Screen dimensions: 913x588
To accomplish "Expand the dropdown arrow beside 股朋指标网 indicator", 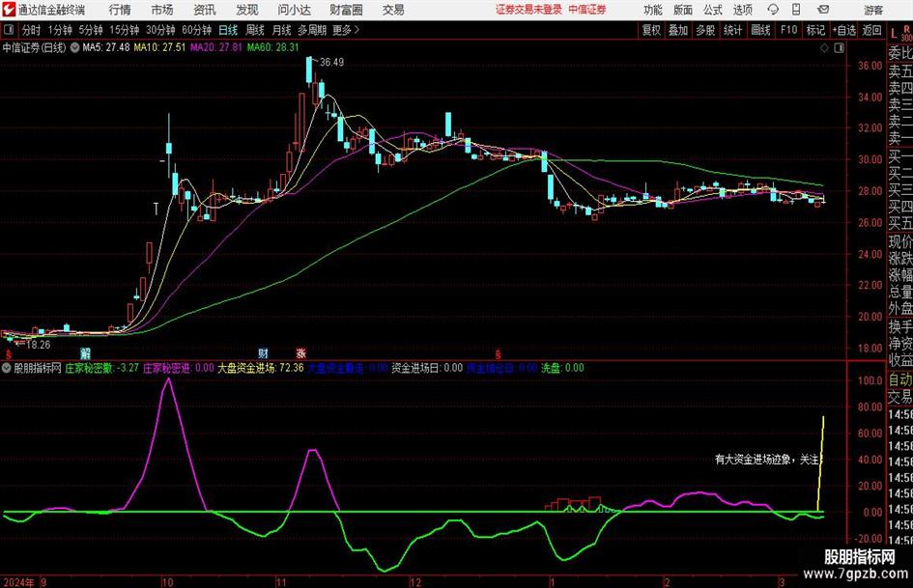I will click(7, 368).
